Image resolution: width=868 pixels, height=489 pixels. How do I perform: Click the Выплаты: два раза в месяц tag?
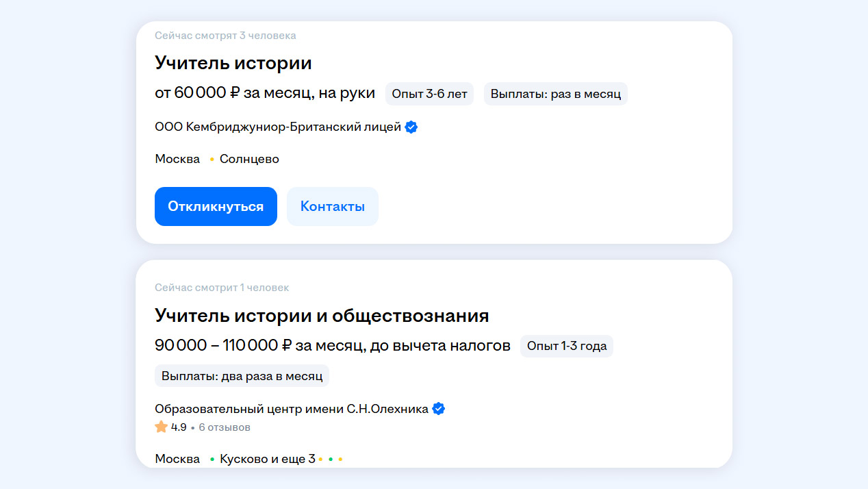coord(242,376)
